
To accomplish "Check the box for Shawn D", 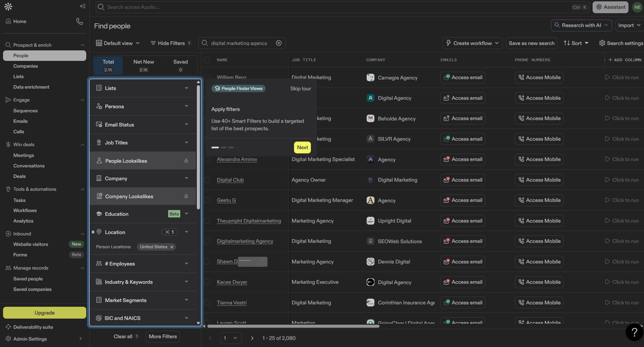I will click(207, 261).
